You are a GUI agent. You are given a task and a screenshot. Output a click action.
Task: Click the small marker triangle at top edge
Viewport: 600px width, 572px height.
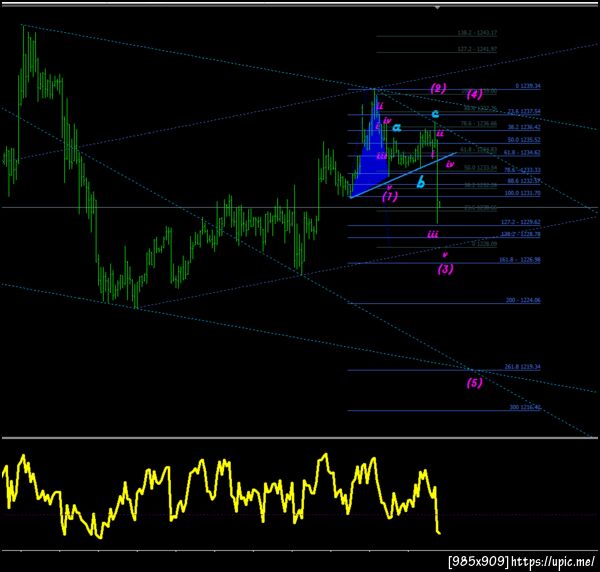tap(437, 7)
